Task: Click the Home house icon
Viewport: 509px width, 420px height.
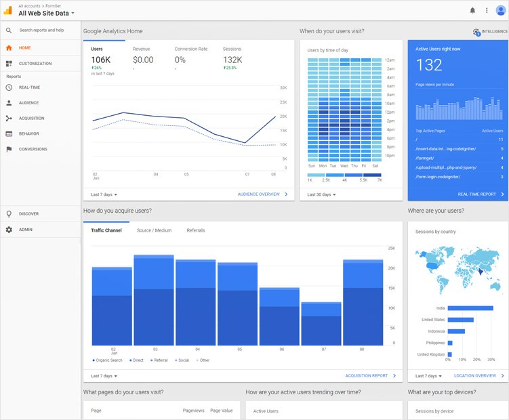Action: coord(9,47)
